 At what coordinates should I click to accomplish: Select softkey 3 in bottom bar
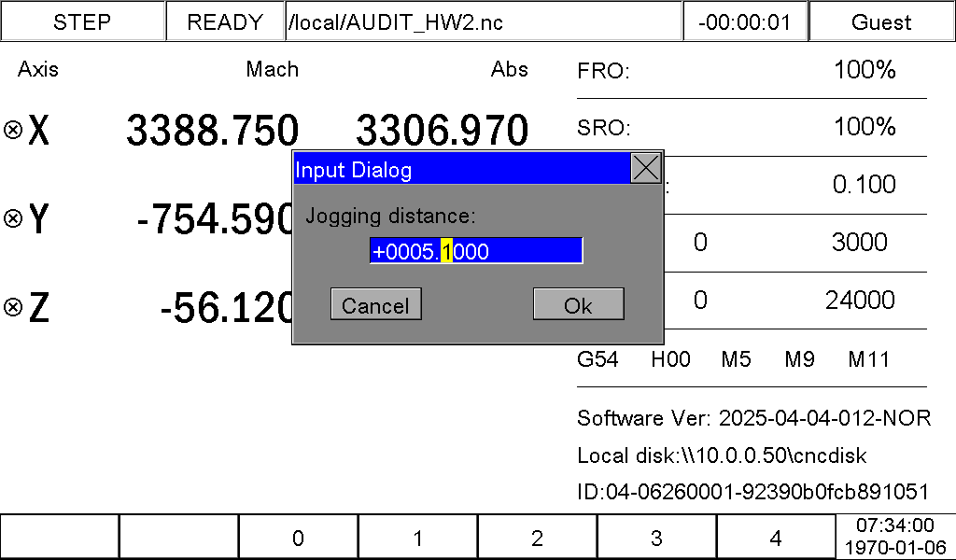[x=656, y=537]
